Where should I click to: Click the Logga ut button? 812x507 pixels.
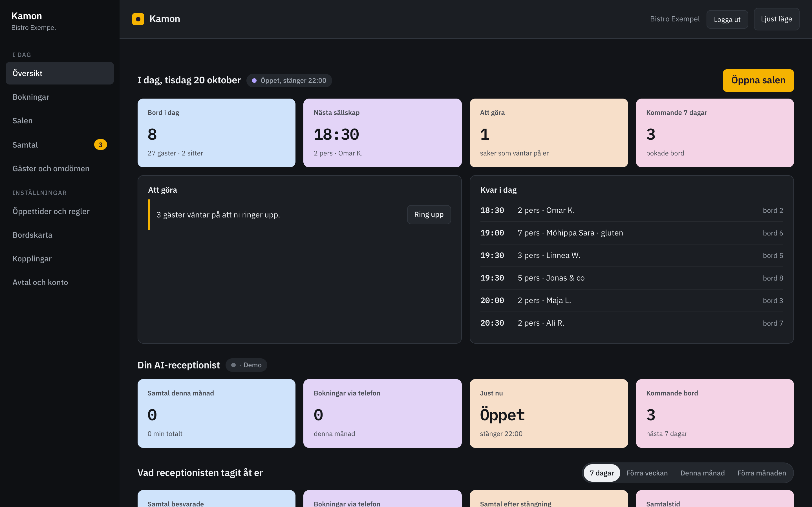point(727,19)
